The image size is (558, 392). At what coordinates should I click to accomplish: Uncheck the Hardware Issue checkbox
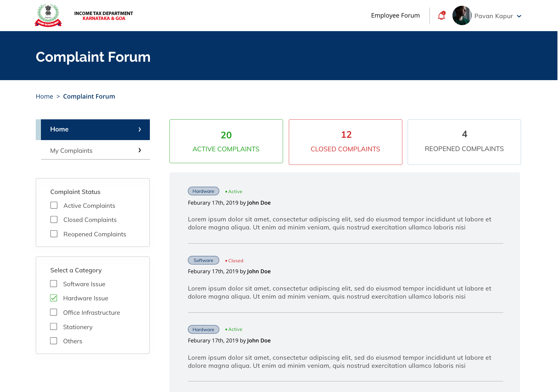click(54, 298)
